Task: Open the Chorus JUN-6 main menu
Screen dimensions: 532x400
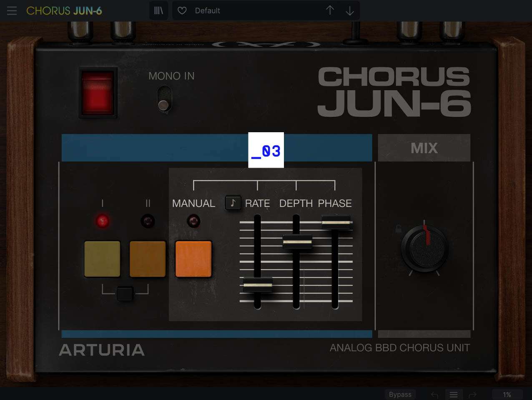Action: pyautogui.click(x=12, y=10)
